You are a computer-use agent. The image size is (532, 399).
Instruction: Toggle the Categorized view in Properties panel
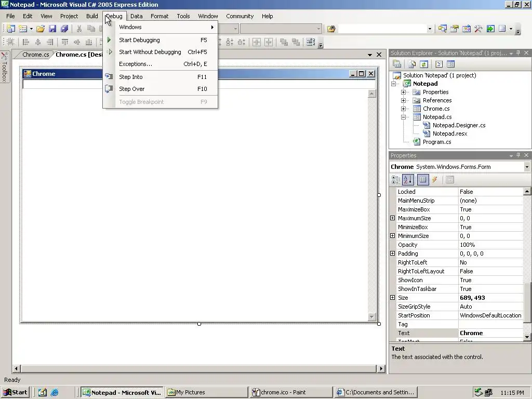point(395,180)
